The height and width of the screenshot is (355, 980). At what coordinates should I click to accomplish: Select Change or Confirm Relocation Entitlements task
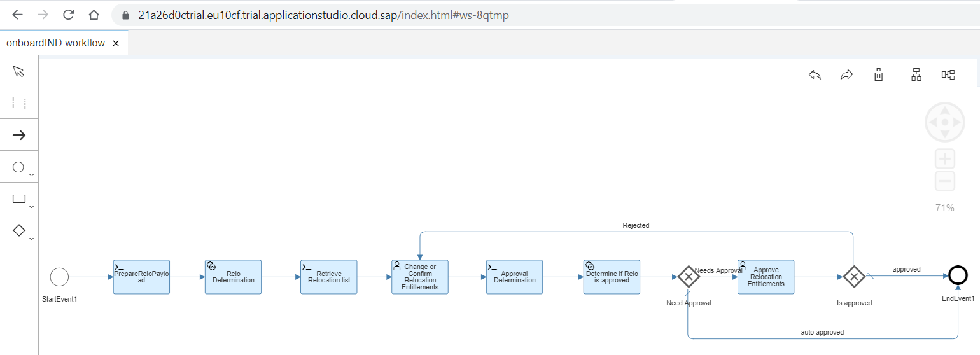(420, 277)
